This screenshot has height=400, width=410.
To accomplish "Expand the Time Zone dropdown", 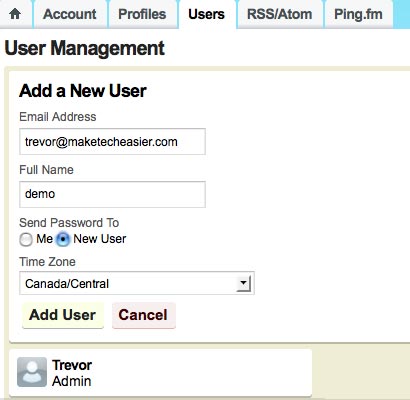I will click(137, 283).
